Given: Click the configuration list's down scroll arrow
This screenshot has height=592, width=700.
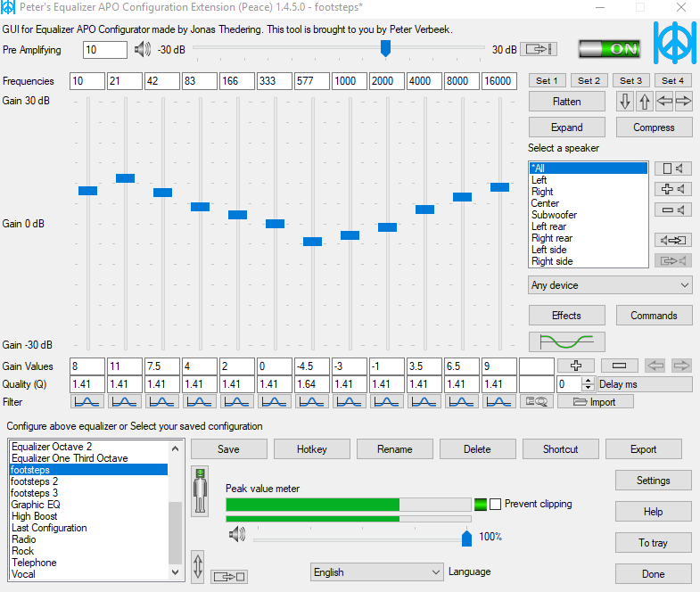Looking at the screenshot, I should [176, 571].
